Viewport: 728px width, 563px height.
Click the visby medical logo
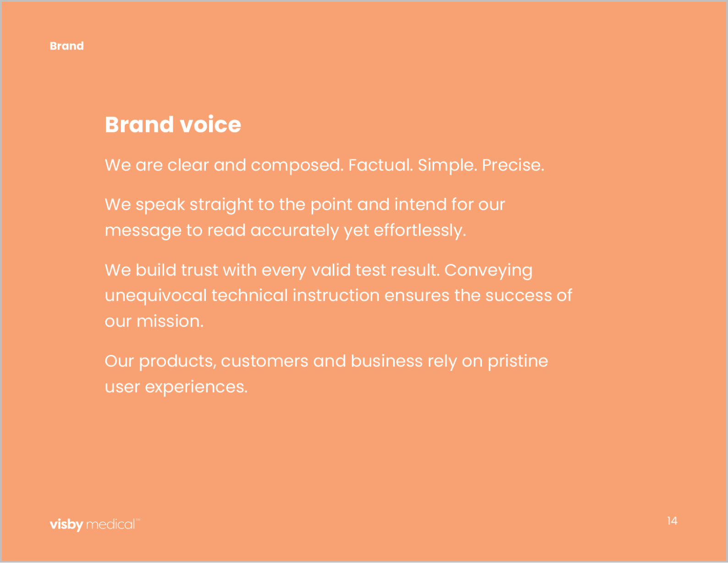[x=94, y=524]
